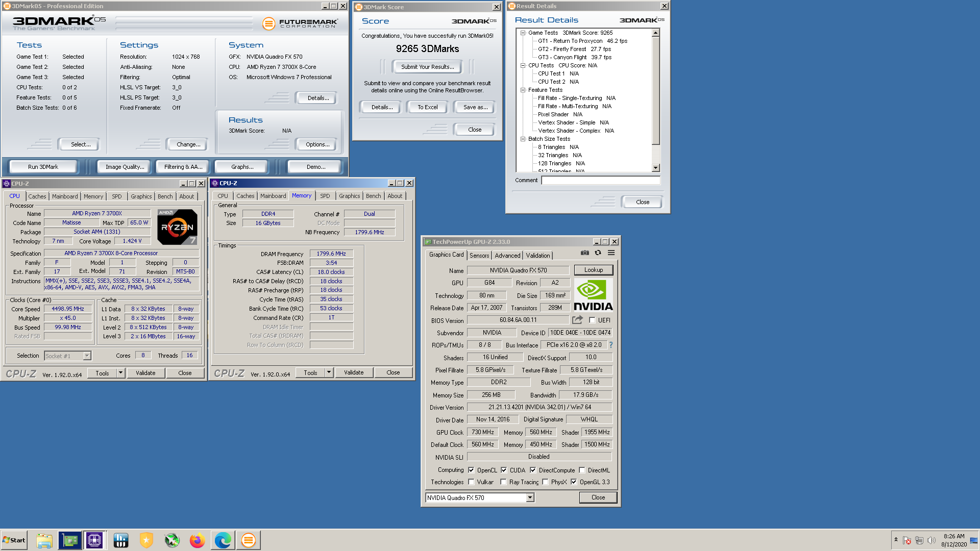The image size is (980, 551).
Task: Click the bar-chart monitor taskbar icon
Action: [121, 540]
